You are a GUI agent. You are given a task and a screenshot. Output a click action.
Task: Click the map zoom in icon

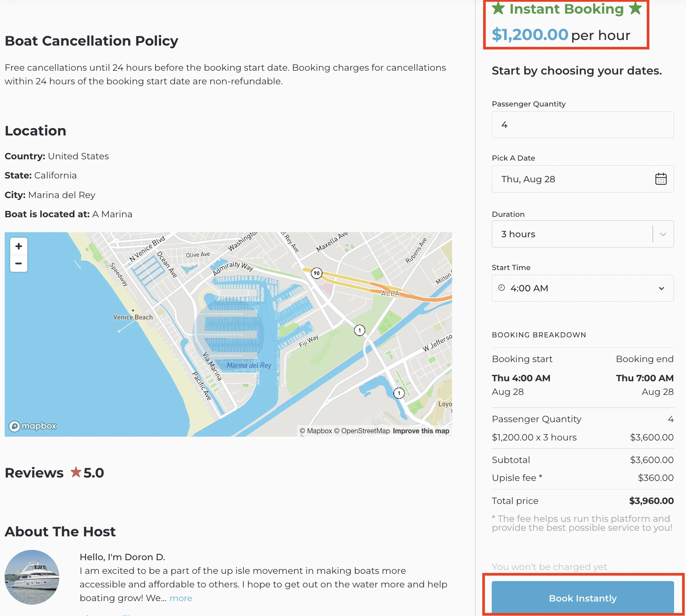click(x=19, y=246)
